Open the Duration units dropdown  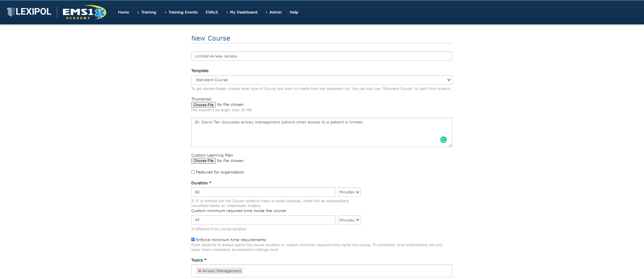point(349,192)
